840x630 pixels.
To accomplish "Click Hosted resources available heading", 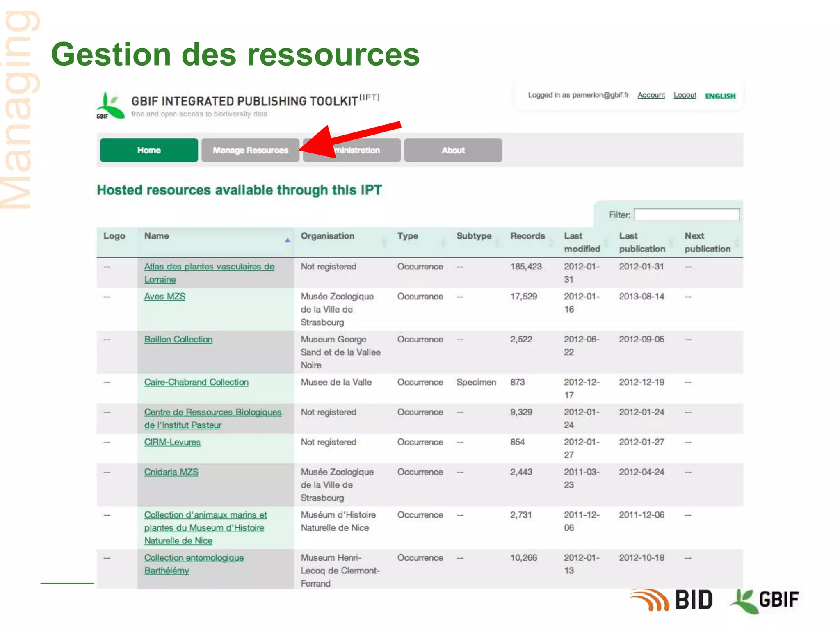I will point(239,190).
